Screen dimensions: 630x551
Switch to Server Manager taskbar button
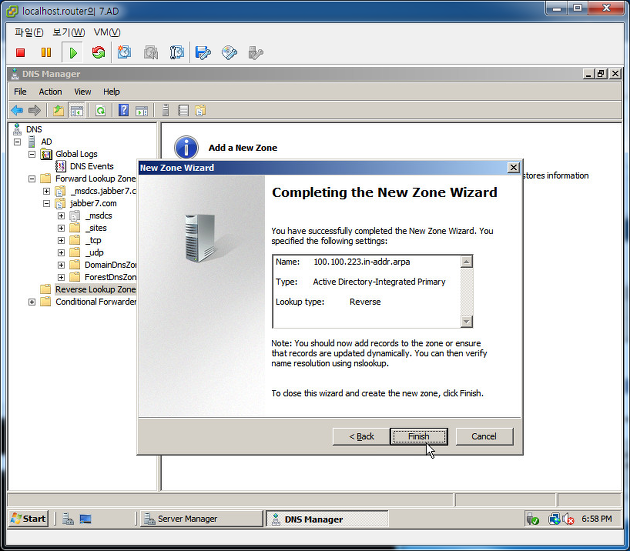(x=201, y=519)
